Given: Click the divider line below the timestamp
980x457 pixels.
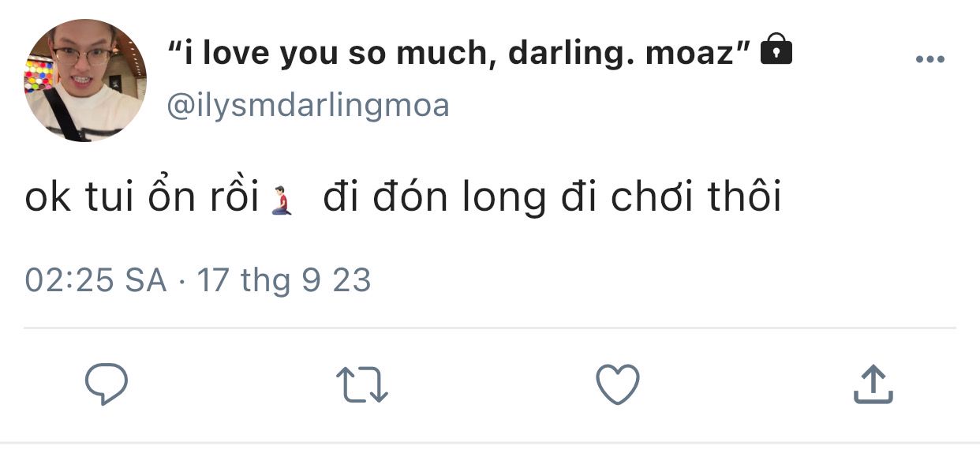Looking at the screenshot, I should [490, 327].
